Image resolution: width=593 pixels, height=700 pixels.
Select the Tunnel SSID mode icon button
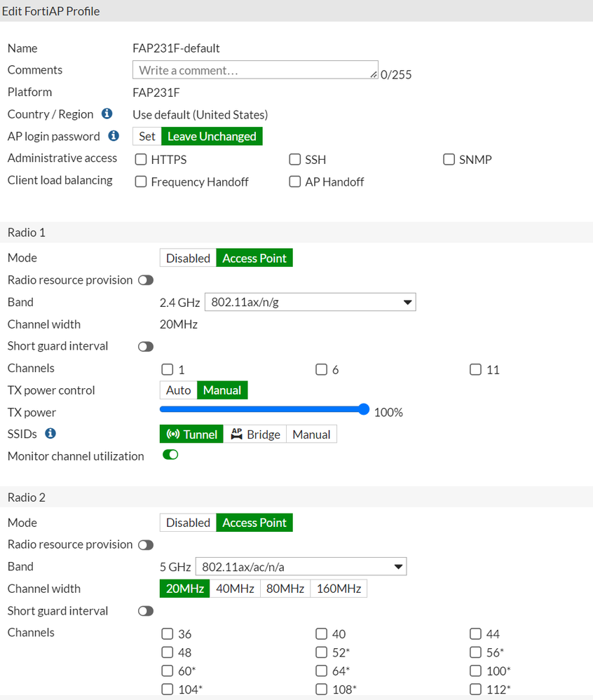point(191,434)
